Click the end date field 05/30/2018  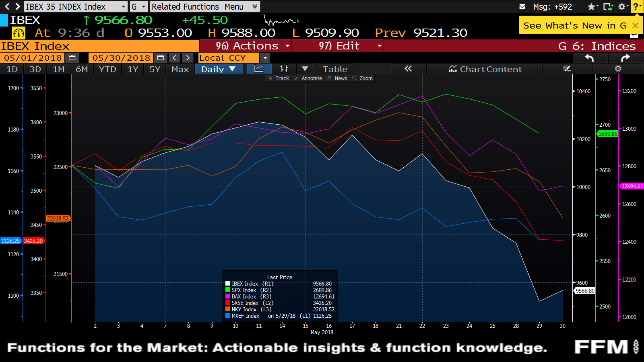pyautogui.click(x=122, y=58)
